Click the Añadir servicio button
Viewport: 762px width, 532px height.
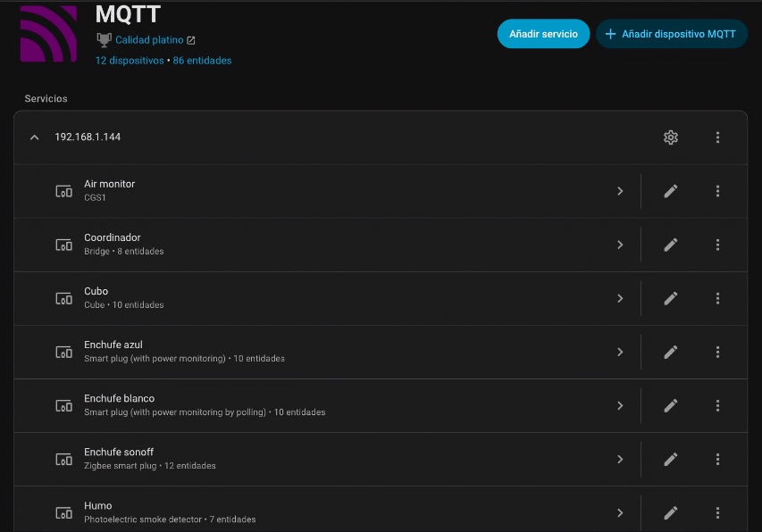(543, 34)
